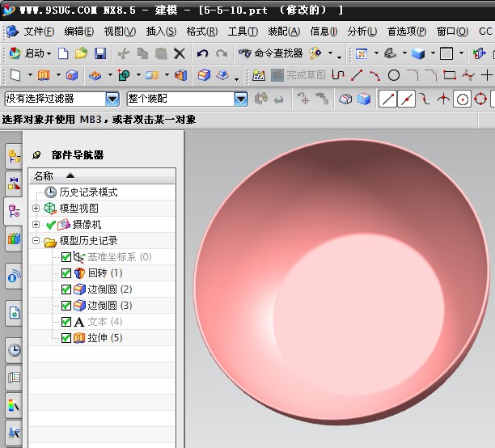This screenshot has height=448, width=495.
Task: Open the orient view dropdown arrow
Action: coord(404,53)
